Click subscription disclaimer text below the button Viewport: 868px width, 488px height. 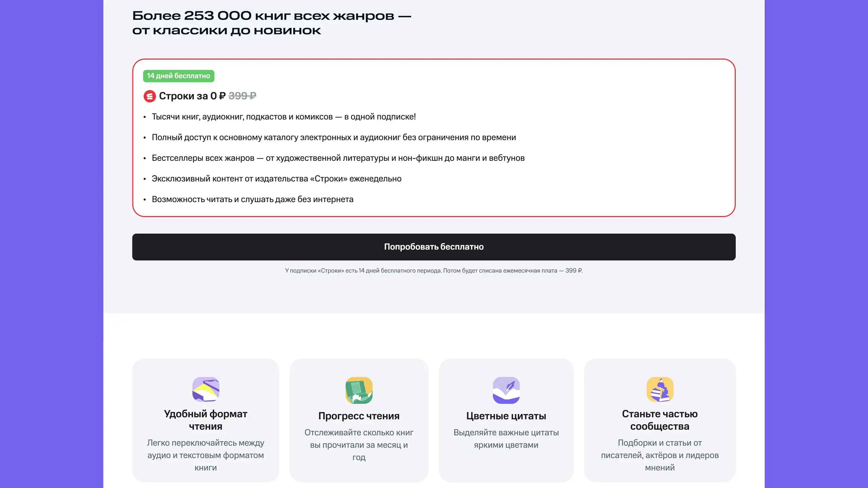click(434, 271)
